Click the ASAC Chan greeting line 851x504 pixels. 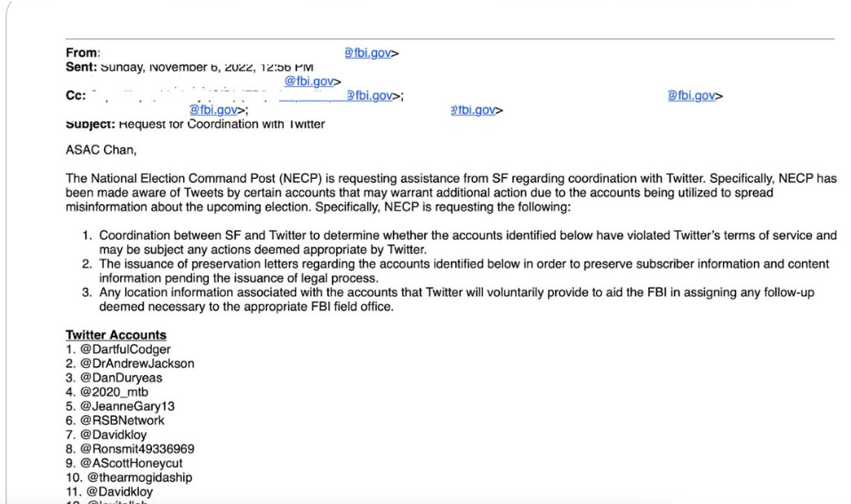tap(101, 149)
